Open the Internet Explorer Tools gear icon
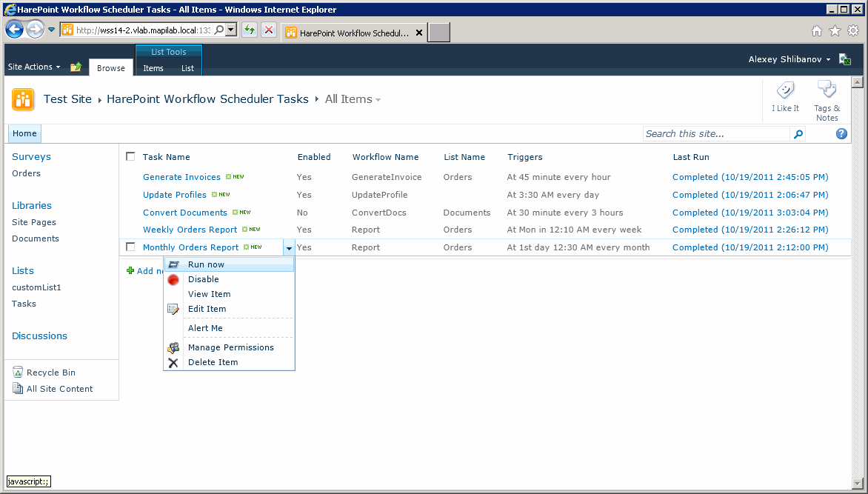868x494 pixels. click(x=853, y=31)
